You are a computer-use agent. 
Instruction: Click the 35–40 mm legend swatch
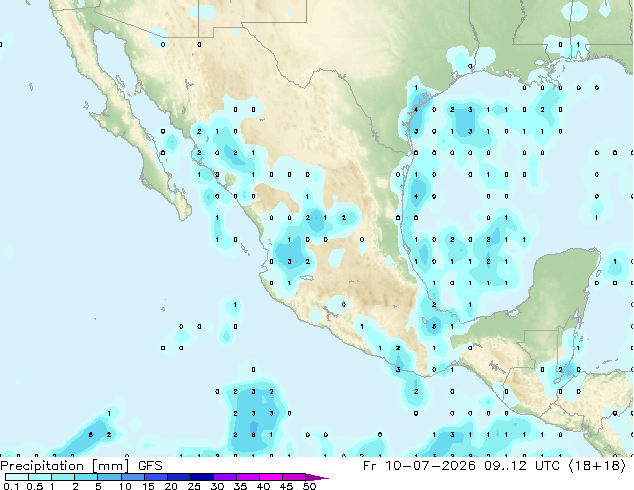click(247, 477)
